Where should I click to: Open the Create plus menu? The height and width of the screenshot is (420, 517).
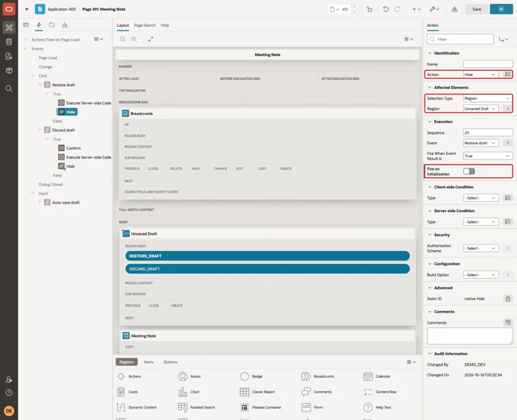417,9
